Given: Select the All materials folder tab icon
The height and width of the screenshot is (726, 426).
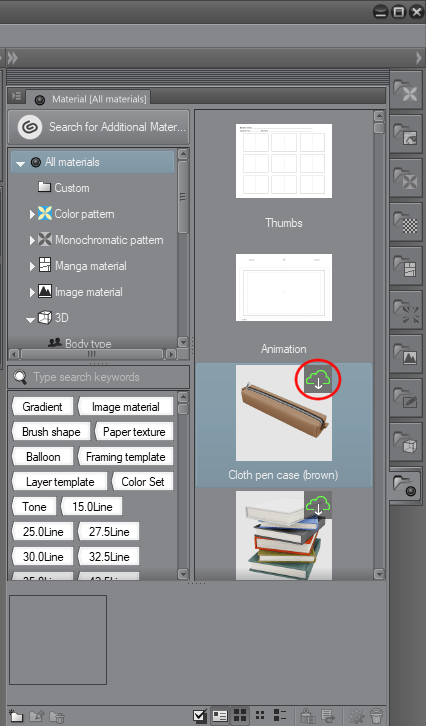Looking at the screenshot, I should pos(405,485).
